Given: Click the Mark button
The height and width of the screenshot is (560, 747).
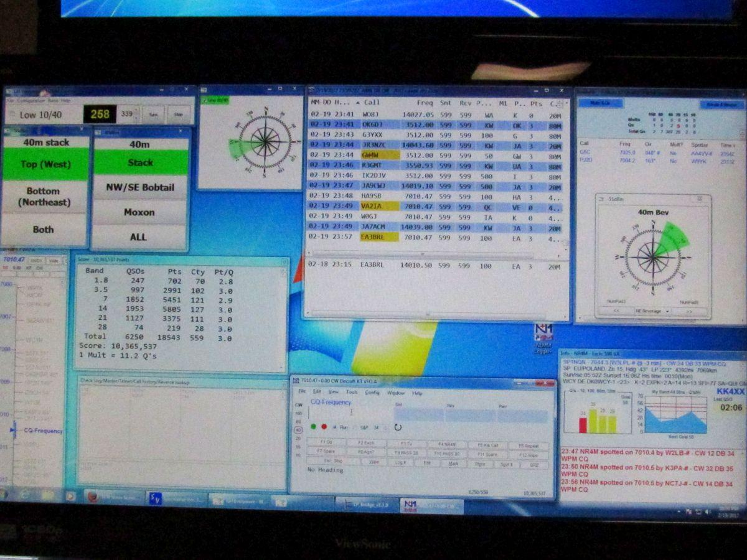Looking at the screenshot, I should pyautogui.click(x=454, y=463).
